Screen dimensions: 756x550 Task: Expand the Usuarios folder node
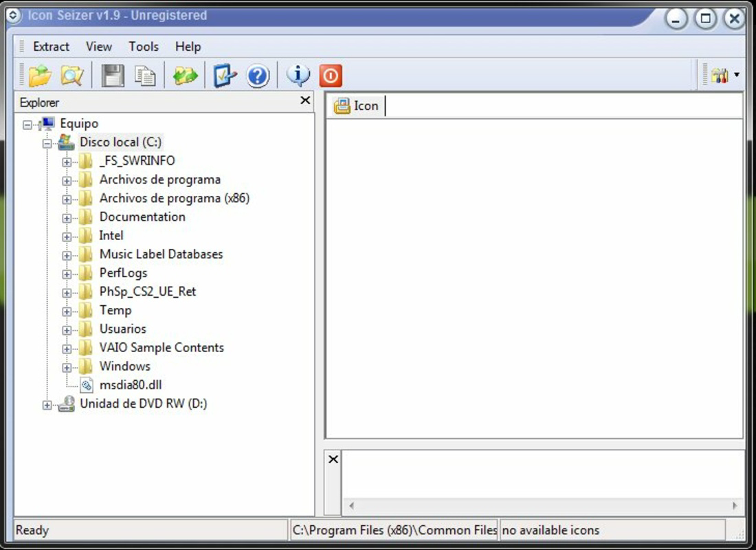[67, 331]
